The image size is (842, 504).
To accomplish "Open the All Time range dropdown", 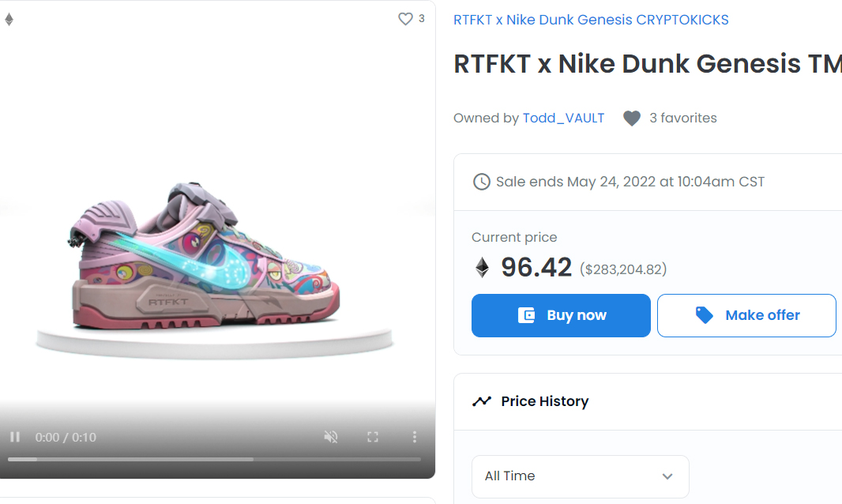I will coord(580,476).
